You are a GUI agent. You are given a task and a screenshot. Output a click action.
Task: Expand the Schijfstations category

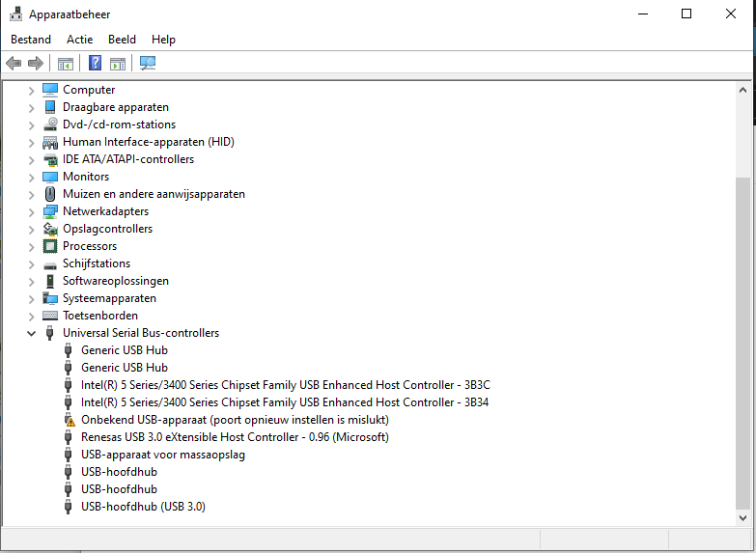click(x=32, y=263)
